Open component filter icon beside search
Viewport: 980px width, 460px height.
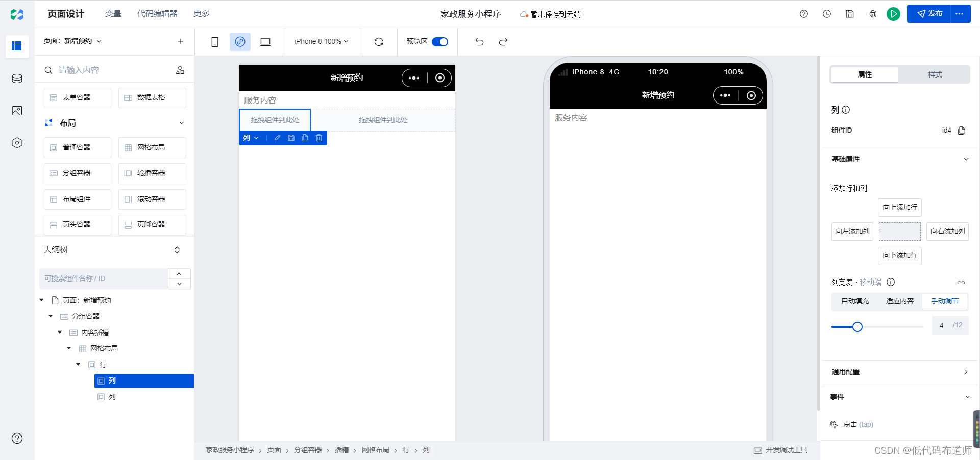[x=180, y=70]
